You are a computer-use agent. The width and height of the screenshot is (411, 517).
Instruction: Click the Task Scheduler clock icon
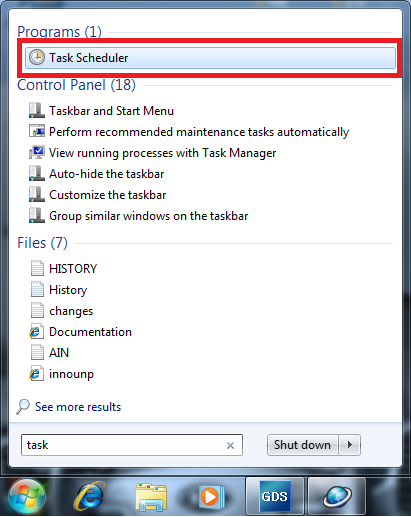36,57
